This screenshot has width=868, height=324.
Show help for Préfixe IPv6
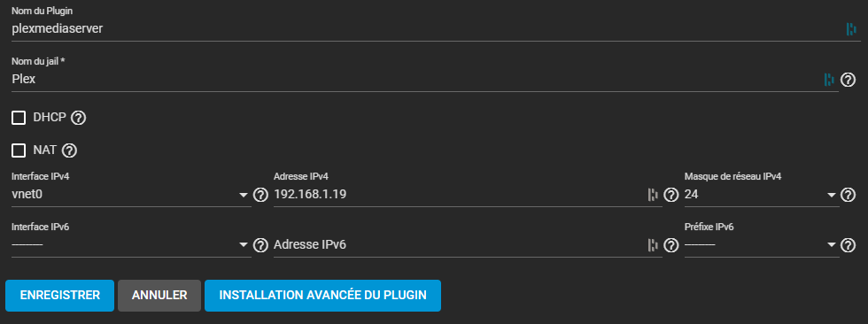(x=849, y=245)
